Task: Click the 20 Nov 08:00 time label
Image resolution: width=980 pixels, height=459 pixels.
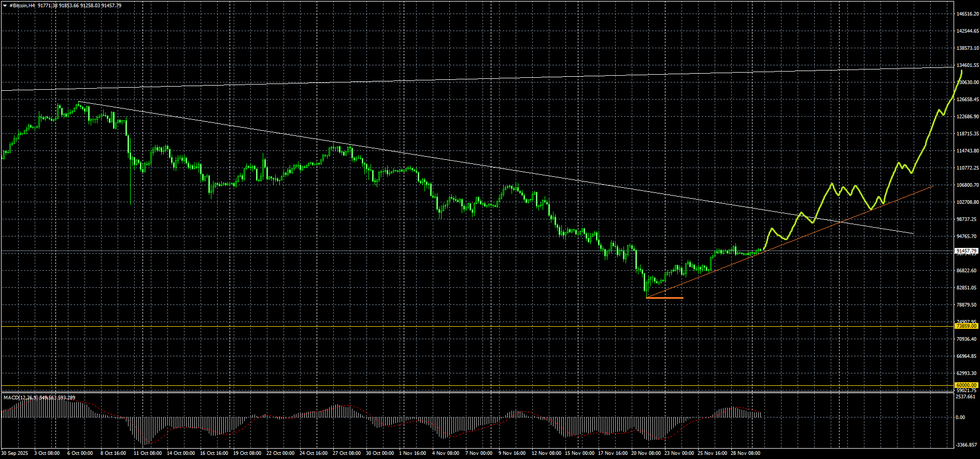Action: (x=646, y=453)
